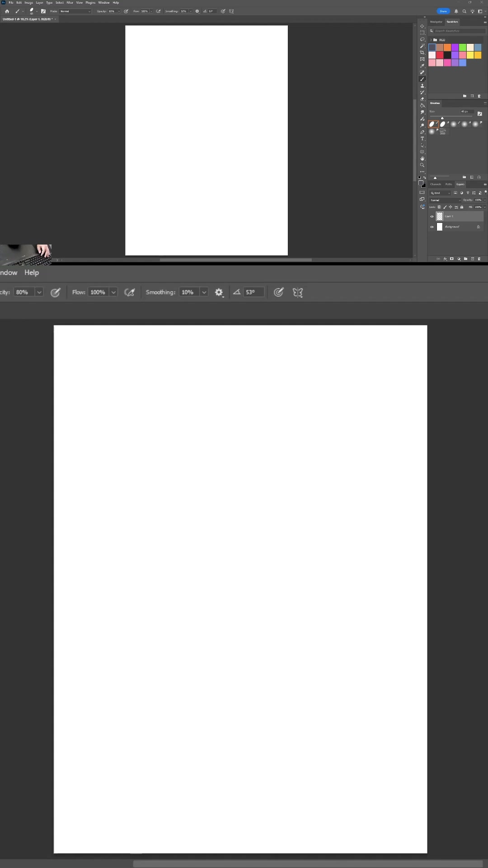Toggle Quick Mask mode

pyautogui.click(x=422, y=192)
